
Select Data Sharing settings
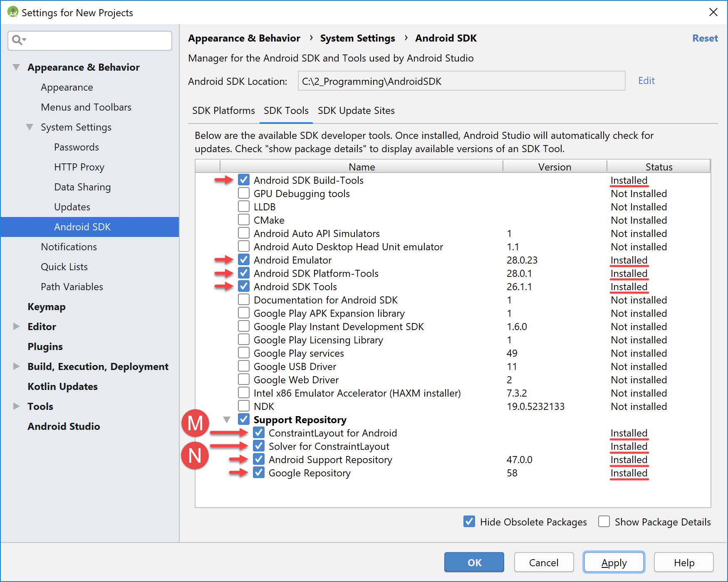pyautogui.click(x=82, y=187)
